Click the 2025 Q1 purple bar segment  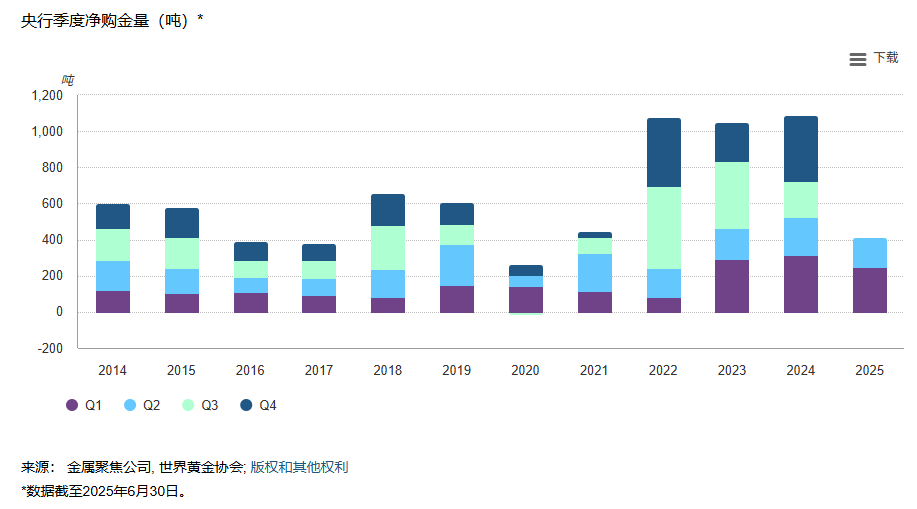tap(869, 290)
